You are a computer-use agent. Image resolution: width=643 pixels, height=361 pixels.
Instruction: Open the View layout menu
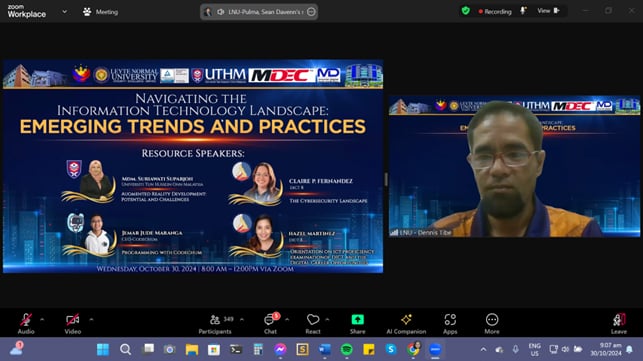click(549, 11)
